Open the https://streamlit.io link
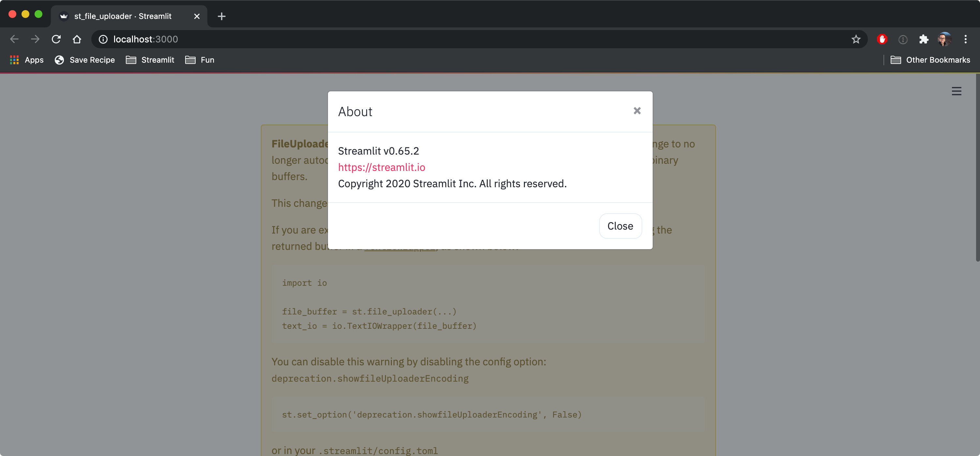Viewport: 980px width, 456px height. coord(381,167)
